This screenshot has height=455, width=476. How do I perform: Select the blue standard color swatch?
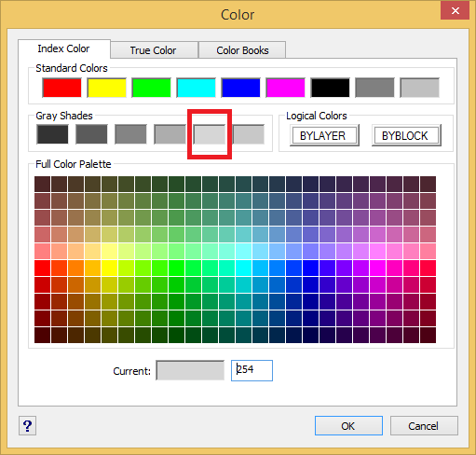[240, 88]
